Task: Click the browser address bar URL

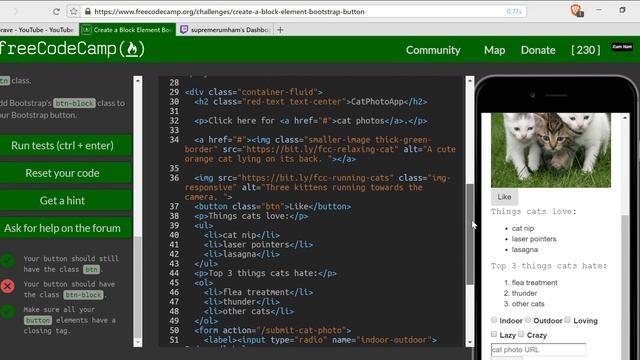Action: pos(229,11)
